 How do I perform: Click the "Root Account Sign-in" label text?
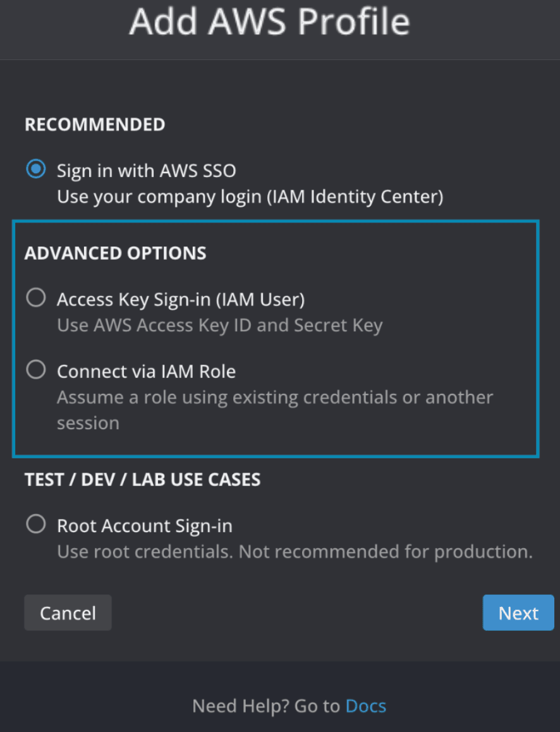tap(145, 525)
